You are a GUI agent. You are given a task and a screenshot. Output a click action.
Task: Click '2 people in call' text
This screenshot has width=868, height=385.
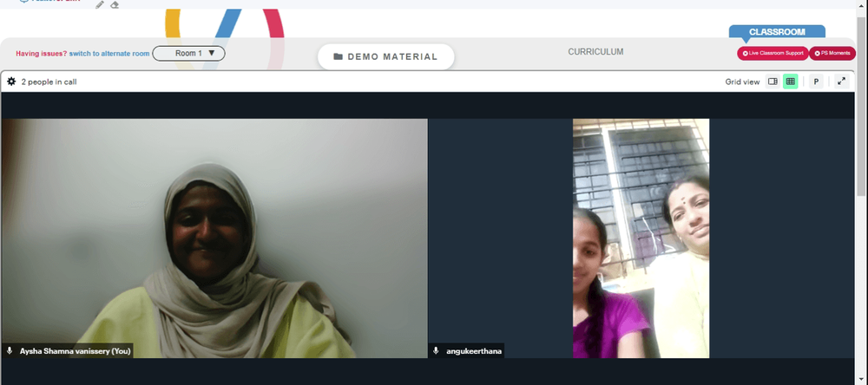49,82
